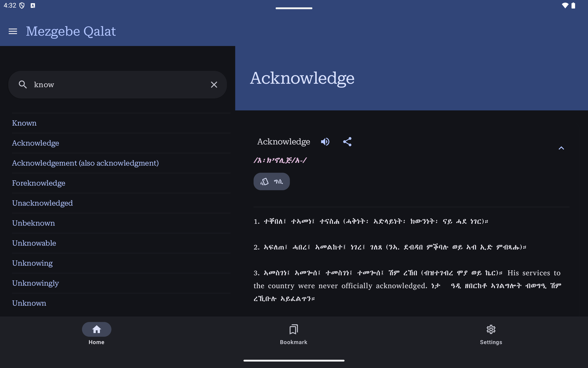Viewport: 588px width, 368px height.
Task: Focus the search box containing 'know'
Action: coord(118,84)
